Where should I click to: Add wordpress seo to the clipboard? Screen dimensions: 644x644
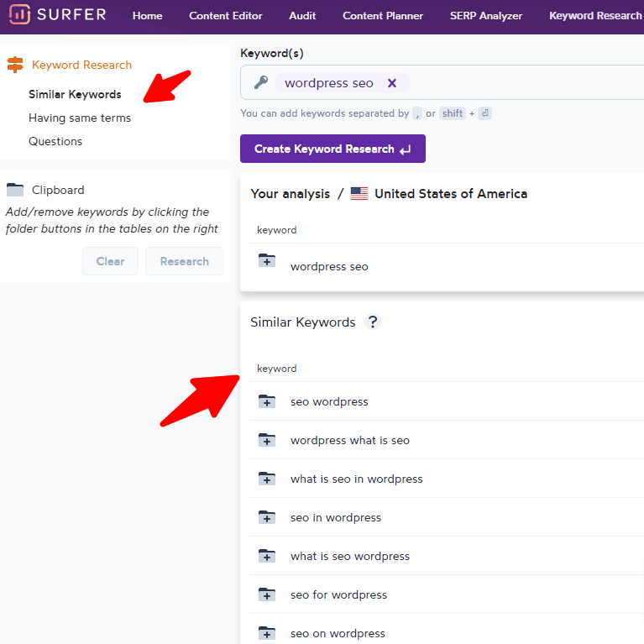267,261
